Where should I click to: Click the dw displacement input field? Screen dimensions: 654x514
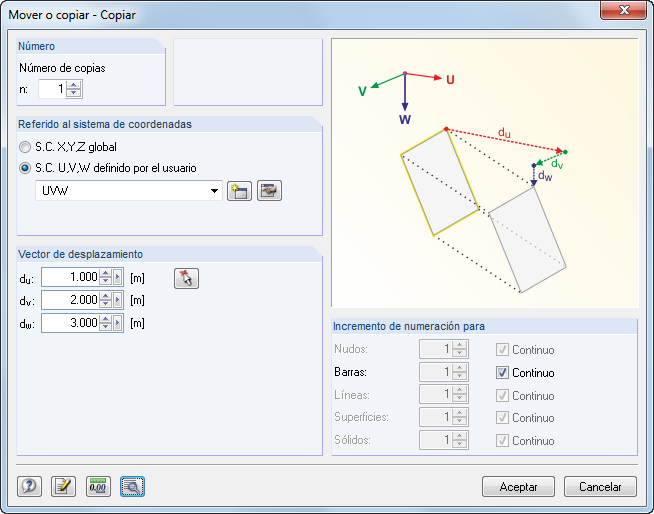pyautogui.click(x=70, y=323)
